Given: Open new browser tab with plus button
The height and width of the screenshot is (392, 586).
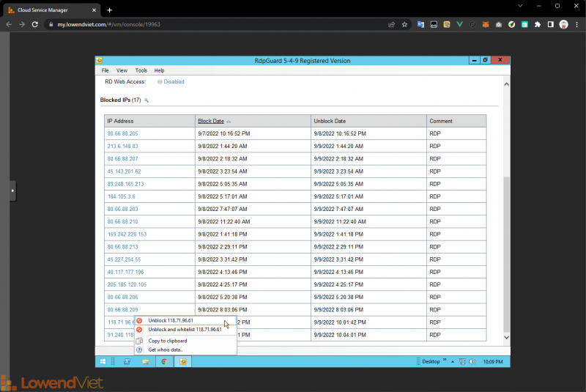Looking at the screenshot, I should (109, 10).
